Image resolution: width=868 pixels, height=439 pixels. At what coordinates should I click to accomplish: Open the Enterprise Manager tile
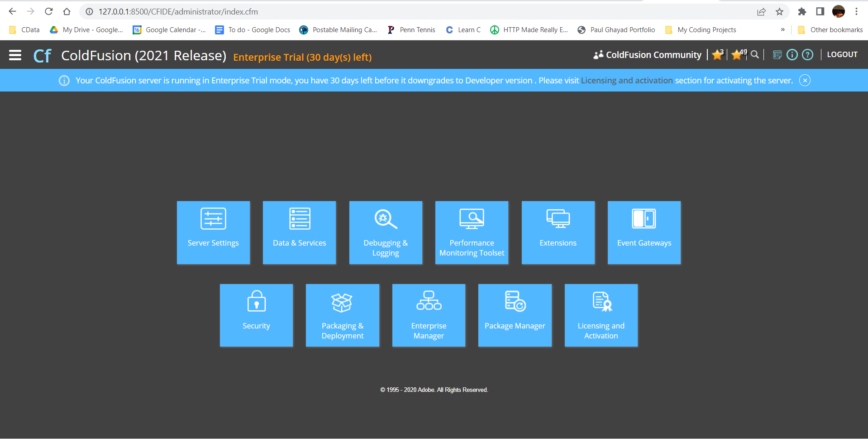(x=429, y=315)
